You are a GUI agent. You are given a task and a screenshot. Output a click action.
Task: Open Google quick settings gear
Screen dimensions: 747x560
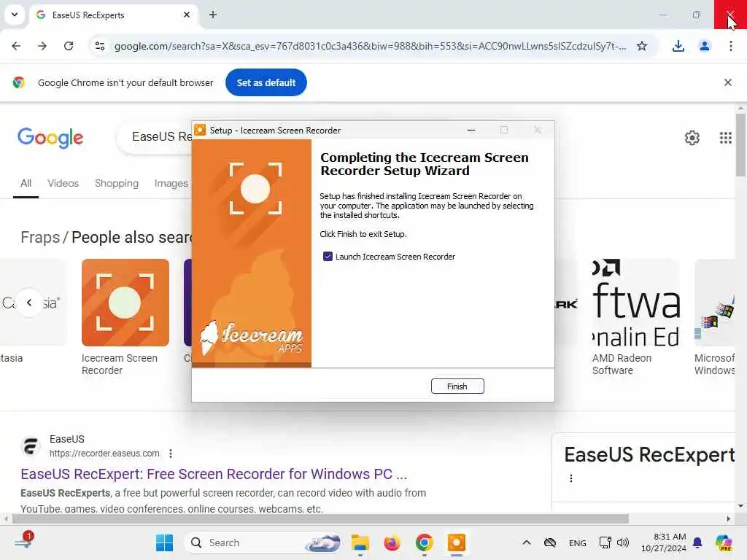pyautogui.click(x=692, y=138)
